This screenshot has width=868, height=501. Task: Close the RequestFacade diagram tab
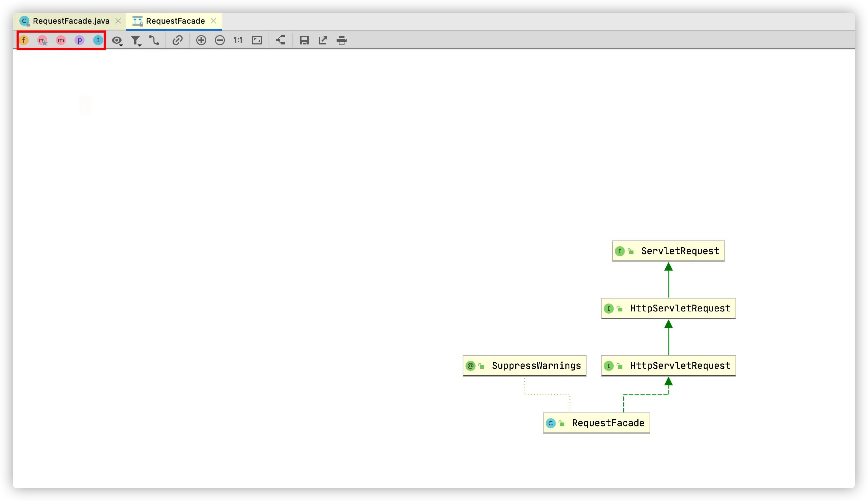pyautogui.click(x=213, y=21)
